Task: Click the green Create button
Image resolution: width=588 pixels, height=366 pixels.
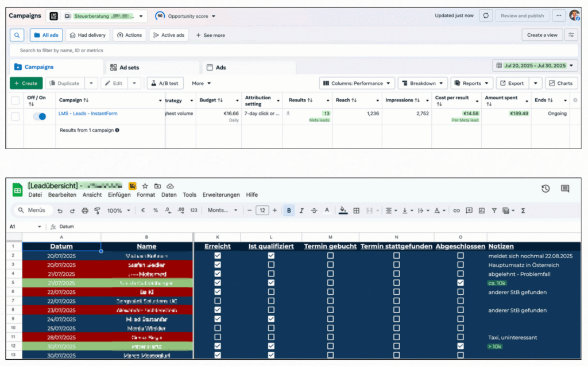Action: tap(26, 83)
